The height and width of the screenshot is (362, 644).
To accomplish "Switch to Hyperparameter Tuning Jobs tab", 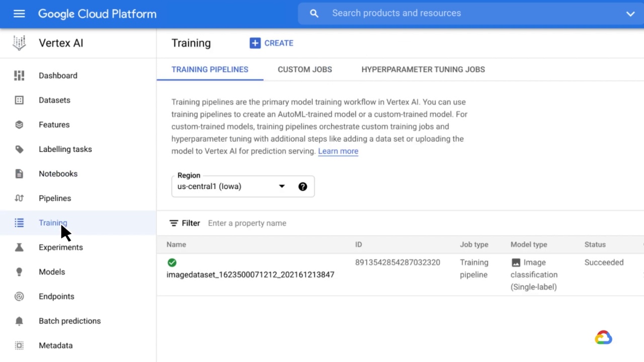I will tap(423, 69).
